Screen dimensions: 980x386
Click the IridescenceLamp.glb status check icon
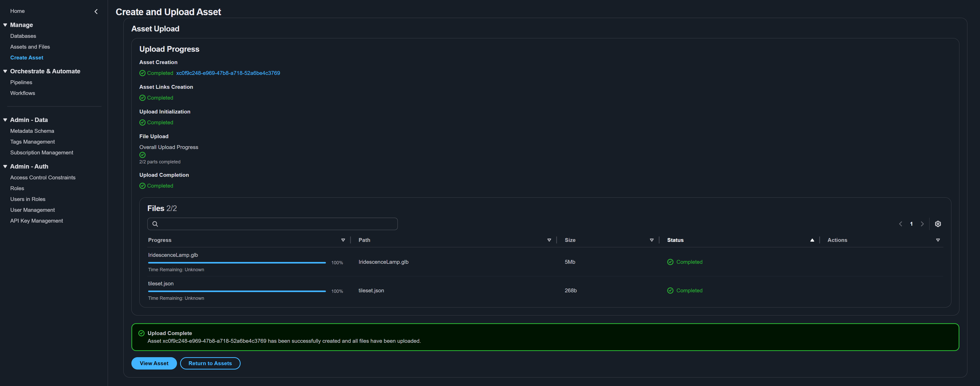[x=670, y=262]
